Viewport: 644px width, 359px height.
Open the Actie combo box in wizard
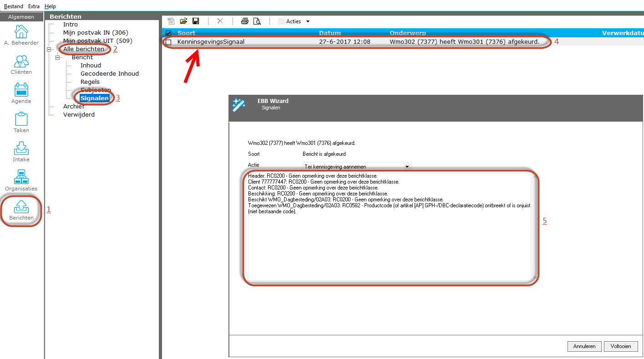[357, 167]
